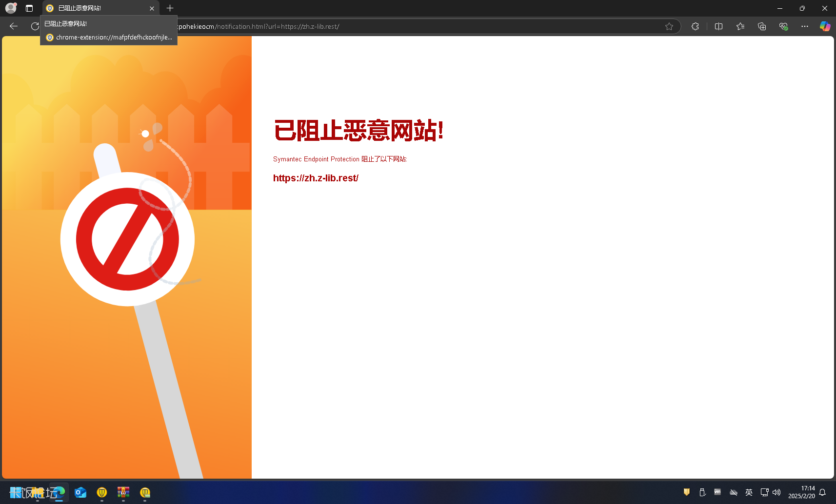The image size is (836, 504).
Task: Minimize the browser window
Action: coord(780,8)
